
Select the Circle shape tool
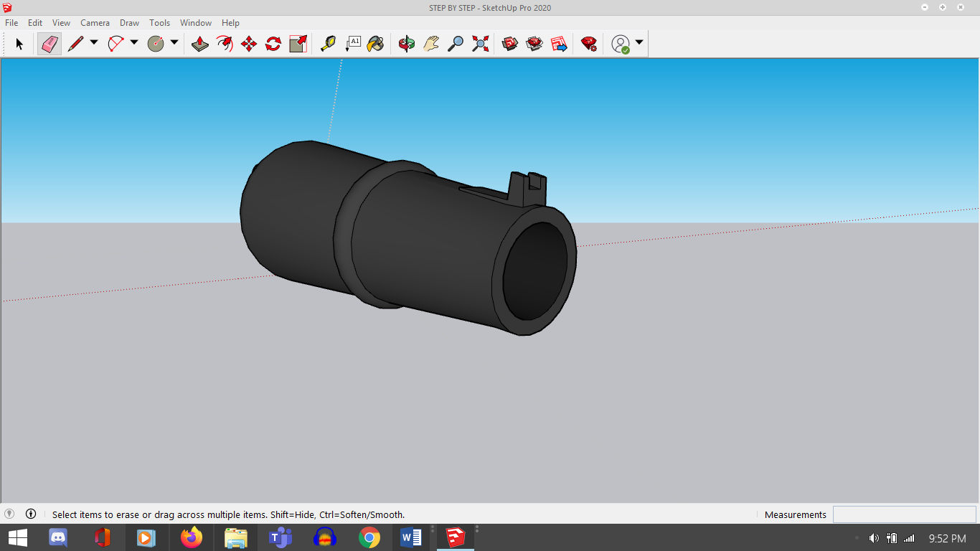pos(156,44)
